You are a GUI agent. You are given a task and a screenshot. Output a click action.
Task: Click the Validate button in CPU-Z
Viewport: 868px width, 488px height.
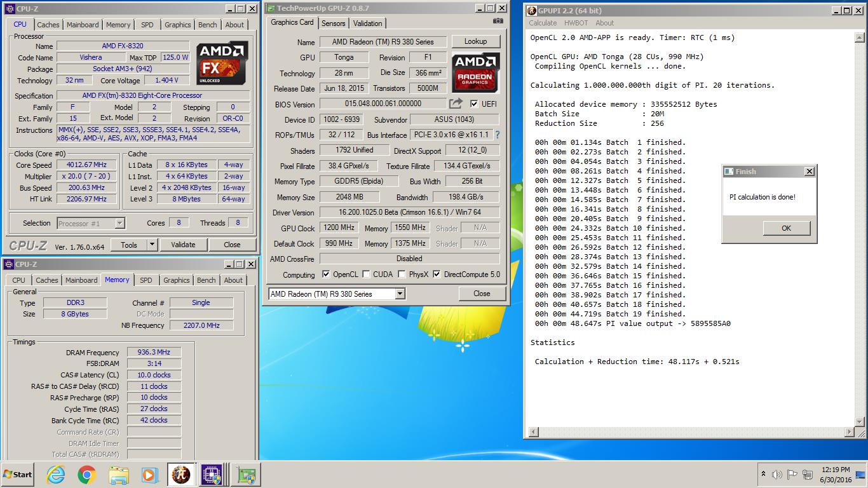coord(183,245)
